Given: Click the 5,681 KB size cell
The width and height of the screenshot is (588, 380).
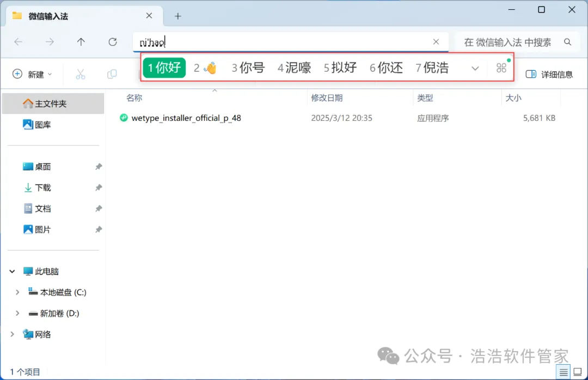Looking at the screenshot, I should pyautogui.click(x=539, y=118).
